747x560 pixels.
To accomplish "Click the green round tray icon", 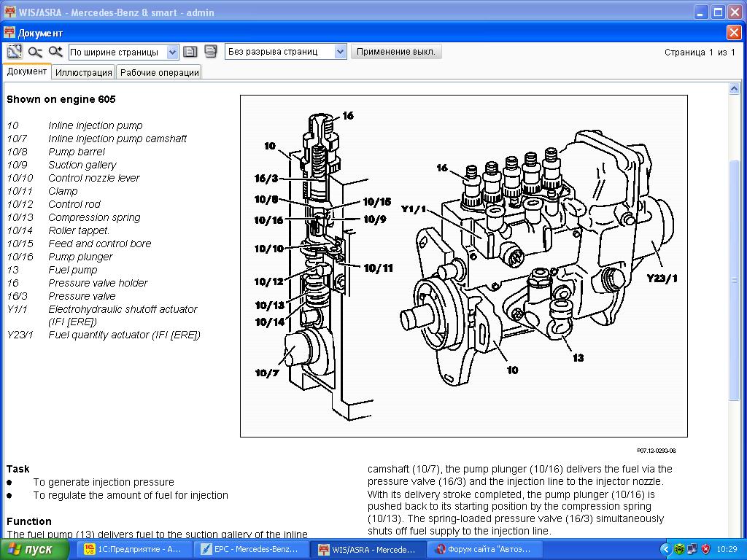I will pyautogui.click(x=679, y=550).
